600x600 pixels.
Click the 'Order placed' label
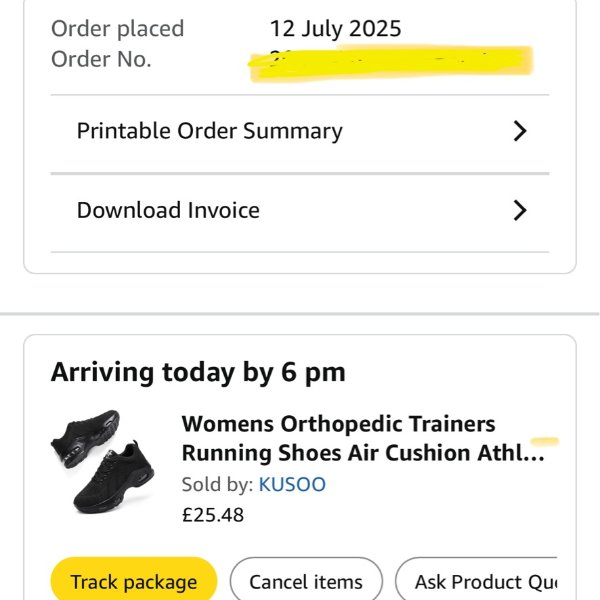click(118, 28)
